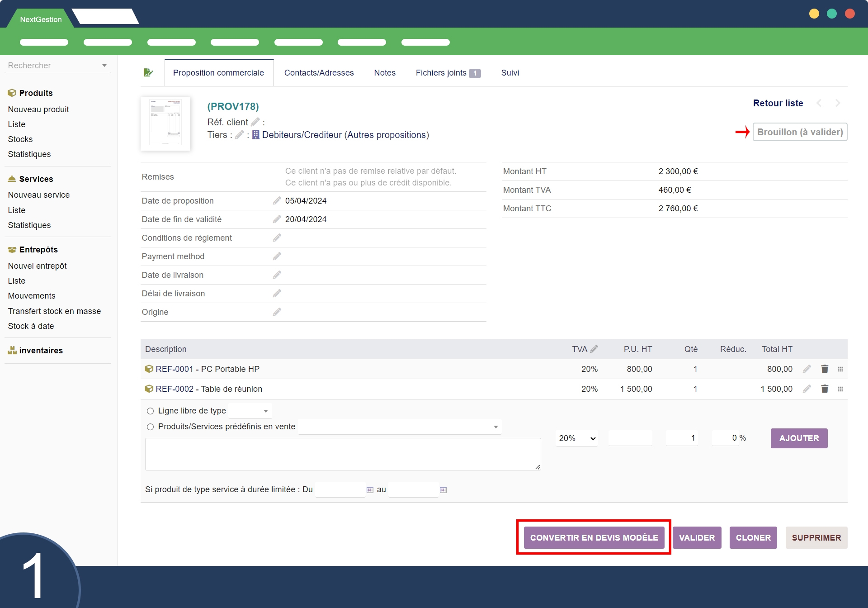Click pencil icon beside Date de proposition
868x608 pixels.
point(277,201)
